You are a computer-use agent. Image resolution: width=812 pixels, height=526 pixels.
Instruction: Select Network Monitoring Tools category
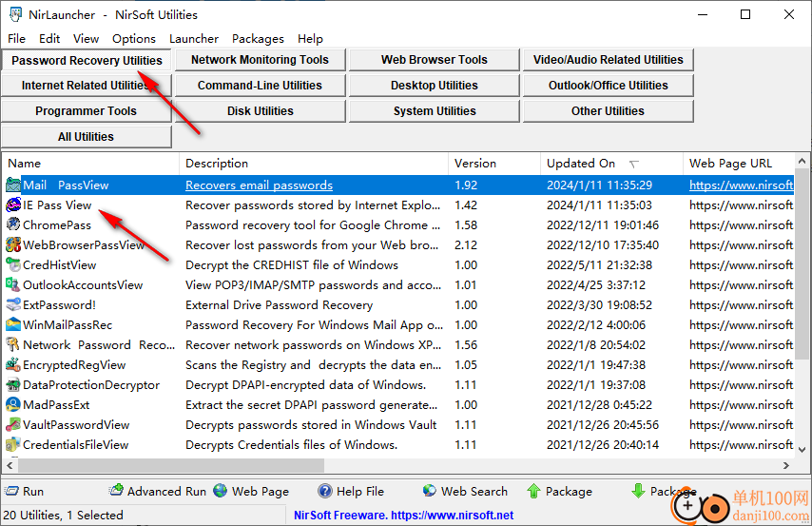260,60
